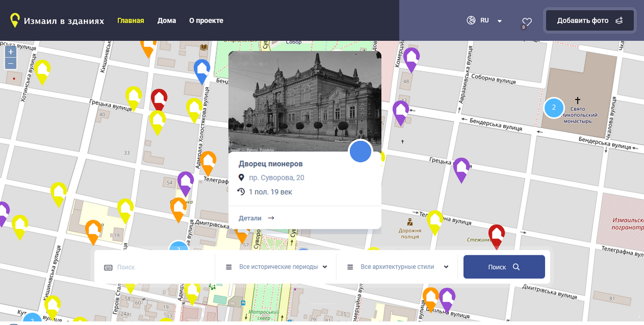644x325 pixels.
Task: Select purple house marker near Комерційна, number 48
Action: (x=411, y=59)
